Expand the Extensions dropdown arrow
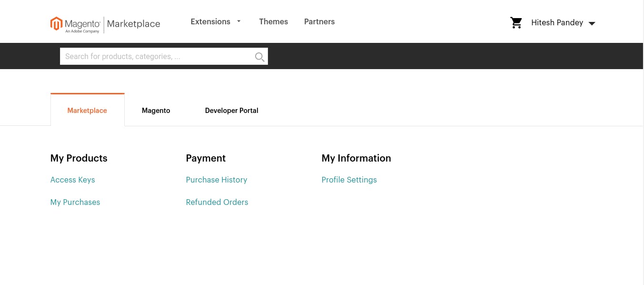 pyautogui.click(x=239, y=21)
